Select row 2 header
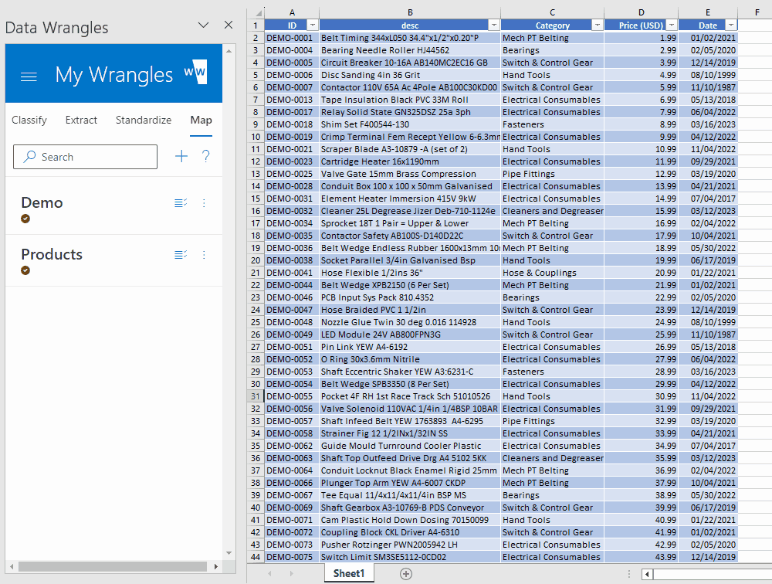This screenshot has height=584, width=772. point(256,38)
